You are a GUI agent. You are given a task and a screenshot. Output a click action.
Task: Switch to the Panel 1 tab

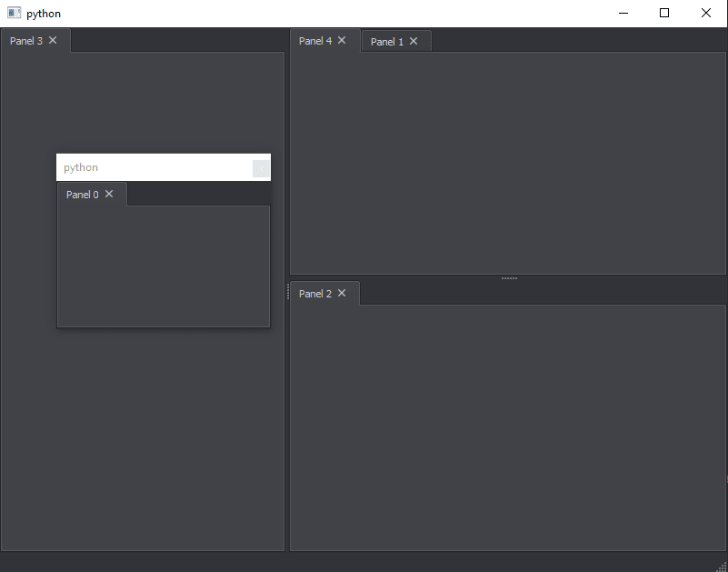[x=389, y=40]
